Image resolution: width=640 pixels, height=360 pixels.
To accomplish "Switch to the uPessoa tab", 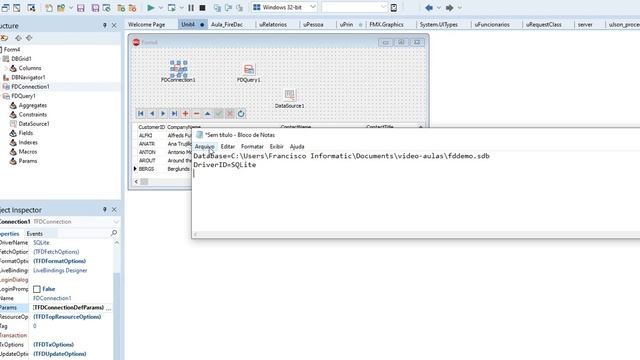I will coord(313,24).
